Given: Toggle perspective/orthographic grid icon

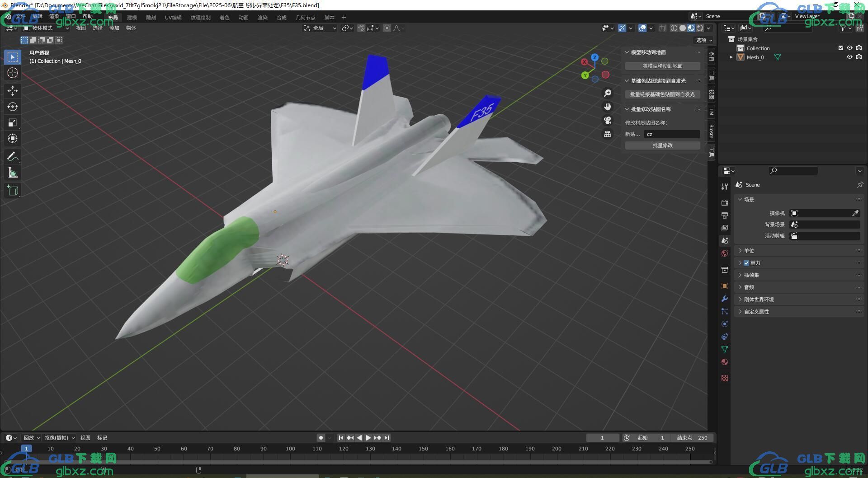Looking at the screenshot, I should click(608, 134).
